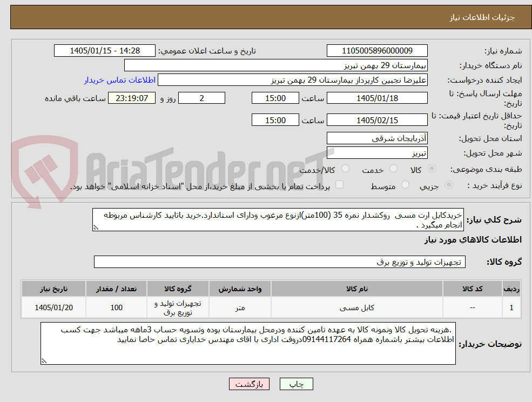
Task: Click the بازگشت back button
Action: [249, 384]
